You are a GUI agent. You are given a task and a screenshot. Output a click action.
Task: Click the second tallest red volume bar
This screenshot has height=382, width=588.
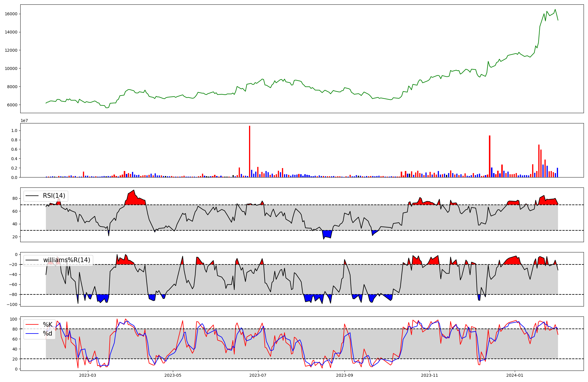pos(490,156)
